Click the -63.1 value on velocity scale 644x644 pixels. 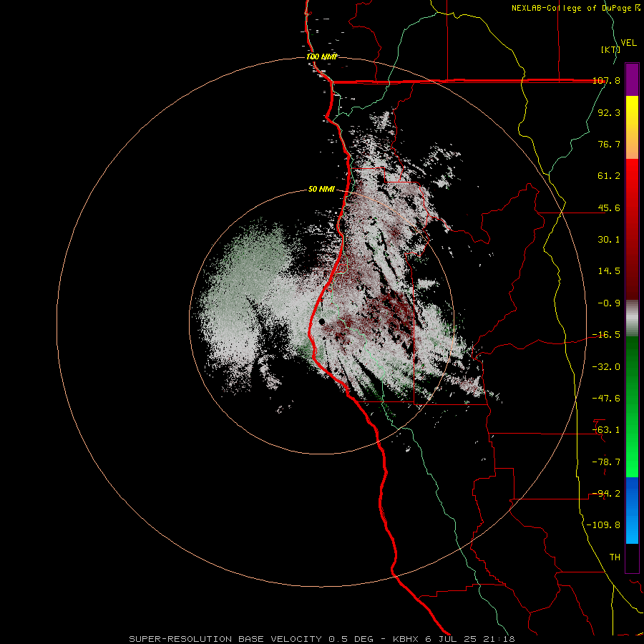pyautogui.click(x=606, y=430)
